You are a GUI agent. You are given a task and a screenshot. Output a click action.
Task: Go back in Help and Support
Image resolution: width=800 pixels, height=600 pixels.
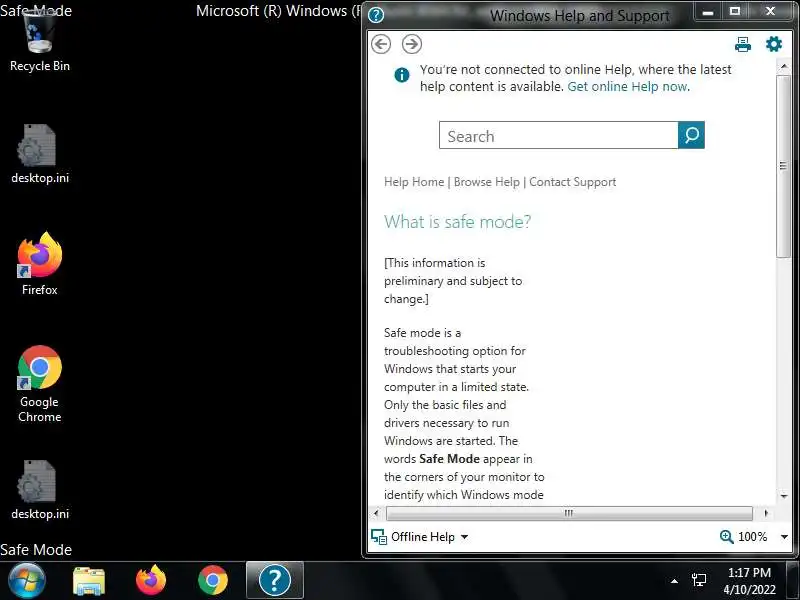[381, 44]
